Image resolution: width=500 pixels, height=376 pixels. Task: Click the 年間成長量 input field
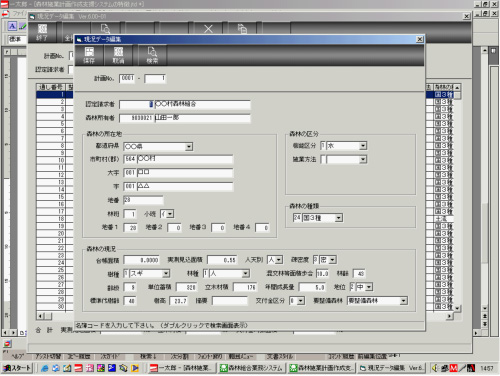[x=312, y=287]
